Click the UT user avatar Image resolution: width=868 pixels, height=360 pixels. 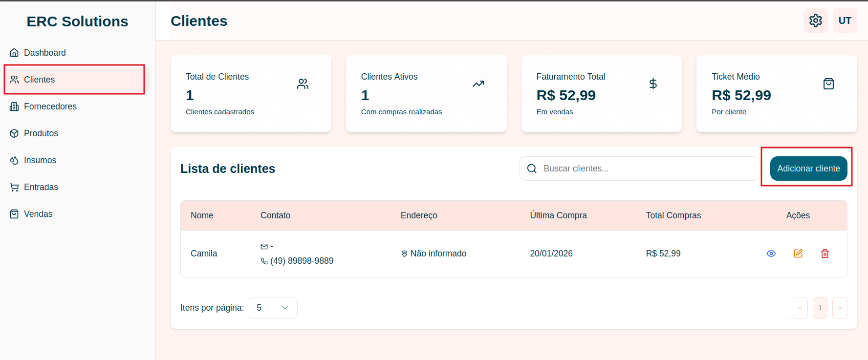pos(845,21)
